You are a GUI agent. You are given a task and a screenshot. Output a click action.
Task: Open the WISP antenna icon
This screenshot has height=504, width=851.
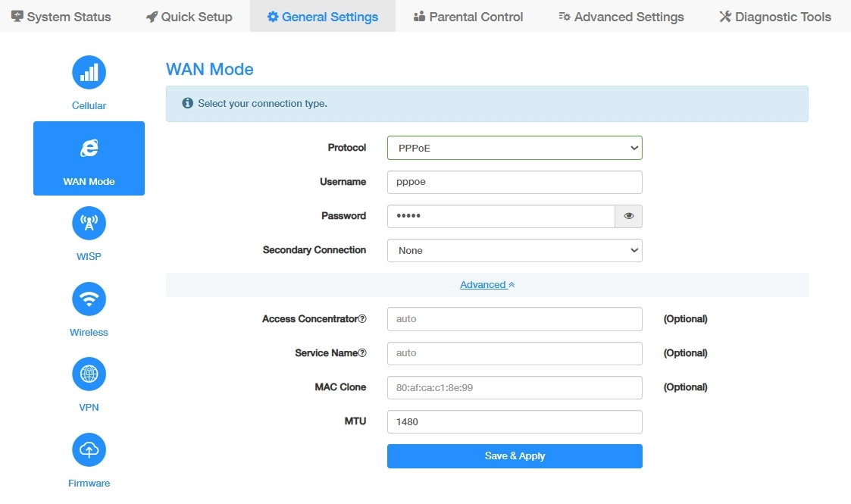pos(89,224)
